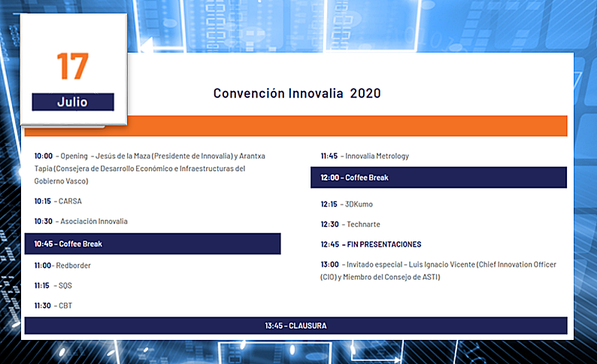The width and height of the screenshot is (597, 364).
Task: Click the '11:45 – Innovalia Metrology' entry
Action: pos(365,156)
